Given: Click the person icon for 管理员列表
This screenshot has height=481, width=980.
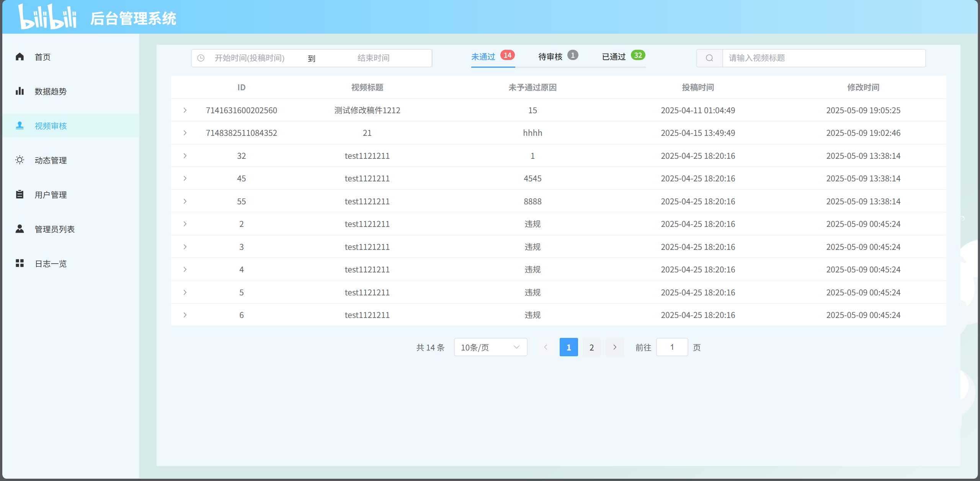Looking at the screenshot, I should click(20, 229).
